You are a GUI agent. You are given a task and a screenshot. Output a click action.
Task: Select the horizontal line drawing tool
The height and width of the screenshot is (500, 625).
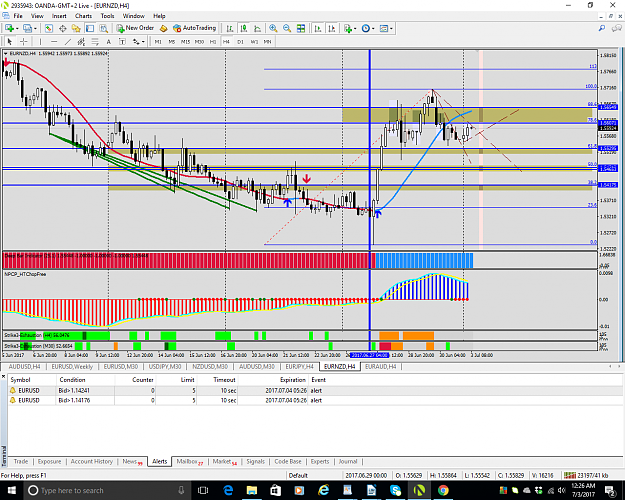[54, 41]
